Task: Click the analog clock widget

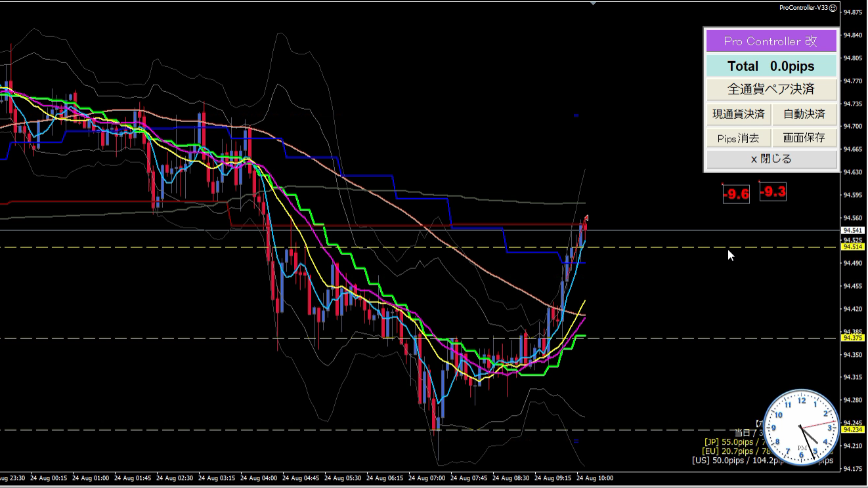Action: (x=802, y=428)
